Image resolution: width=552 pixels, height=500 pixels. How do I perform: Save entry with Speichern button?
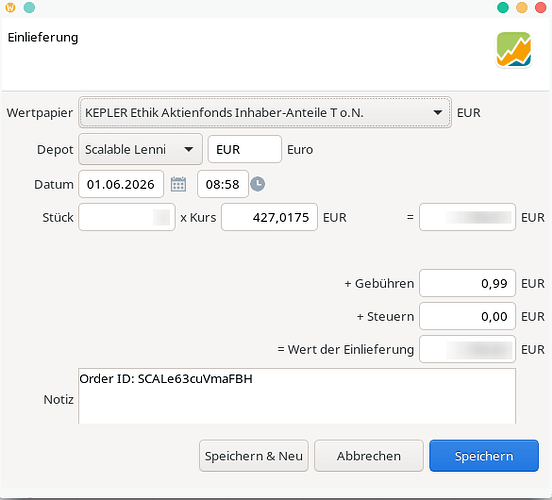coord(484,456)
